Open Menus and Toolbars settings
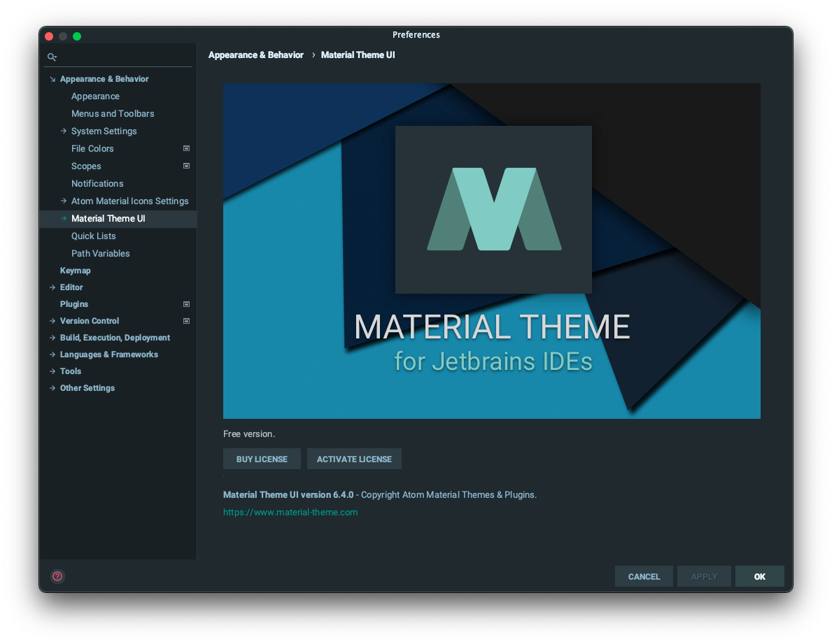 tap(113, 113)
